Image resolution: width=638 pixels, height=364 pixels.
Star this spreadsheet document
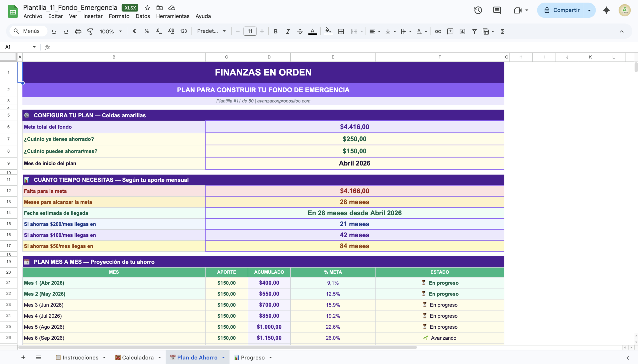coord(147,8)
